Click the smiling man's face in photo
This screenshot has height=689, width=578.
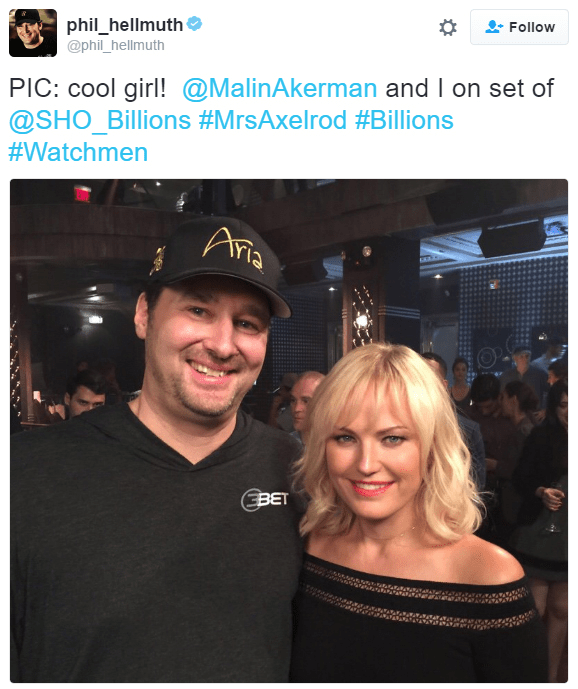pos(207,345)
